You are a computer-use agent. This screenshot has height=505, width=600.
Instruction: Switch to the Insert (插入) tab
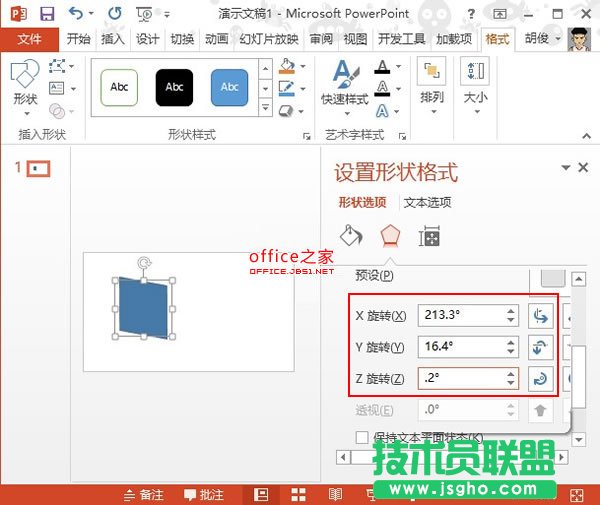click(x=112, y=39)
